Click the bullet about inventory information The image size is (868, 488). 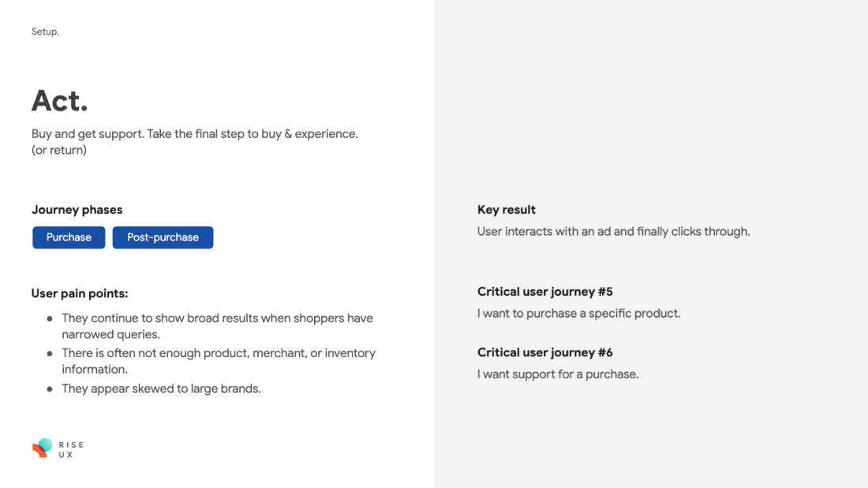pos(219,361)
